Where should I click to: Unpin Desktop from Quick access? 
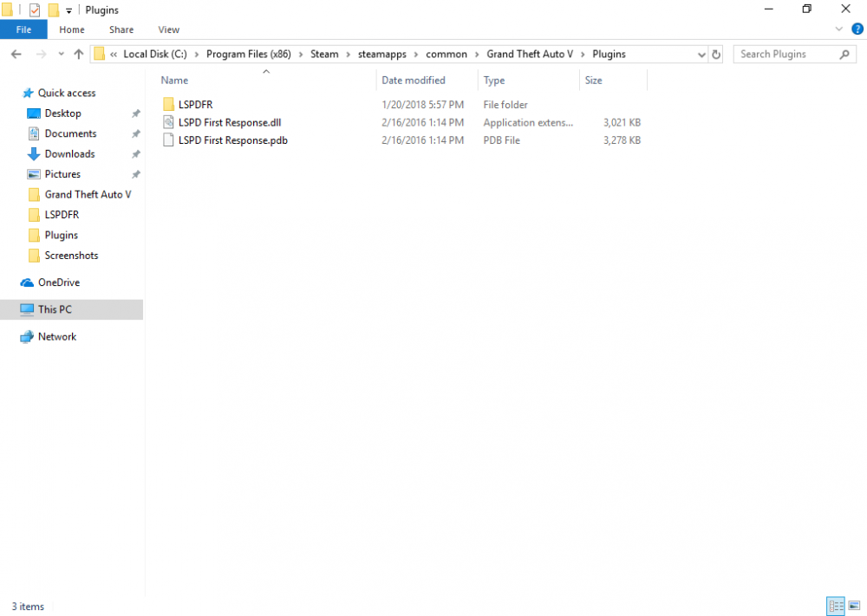(135, 113)
